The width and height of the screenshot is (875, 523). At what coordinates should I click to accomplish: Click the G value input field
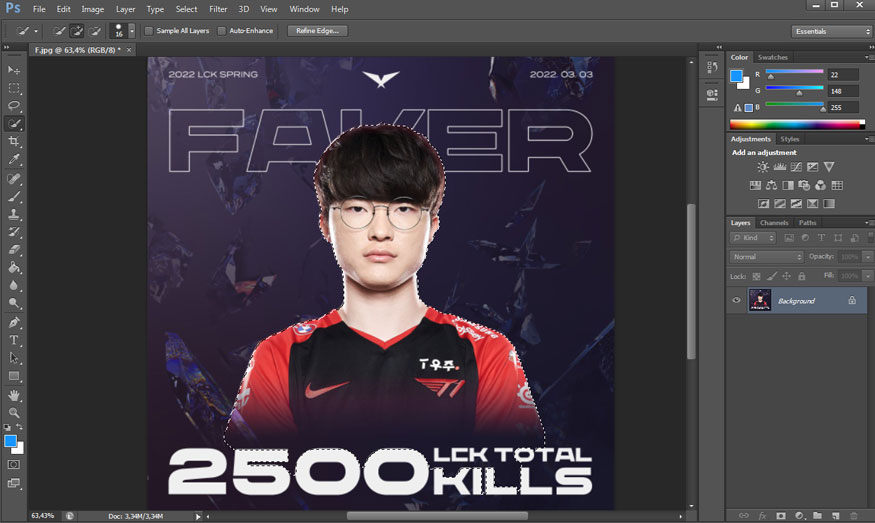(x=843, y=91)
